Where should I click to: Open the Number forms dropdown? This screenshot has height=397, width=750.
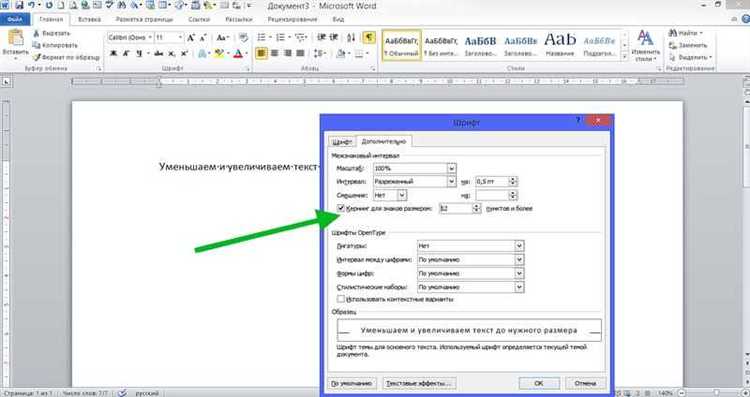[x=519, y=274]
